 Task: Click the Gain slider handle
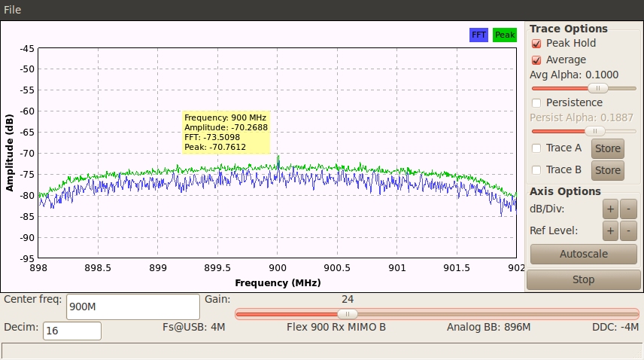tap(347, 314)
